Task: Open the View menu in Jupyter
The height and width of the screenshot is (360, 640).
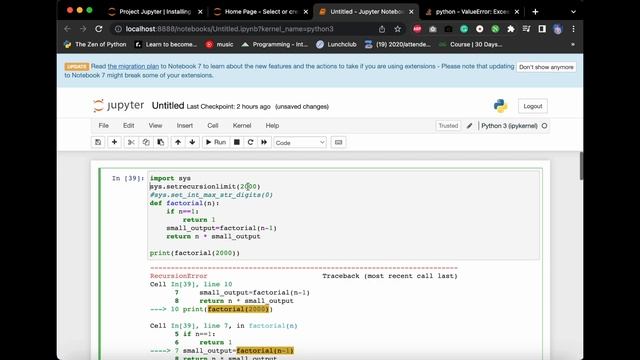Action: [155, 126]
